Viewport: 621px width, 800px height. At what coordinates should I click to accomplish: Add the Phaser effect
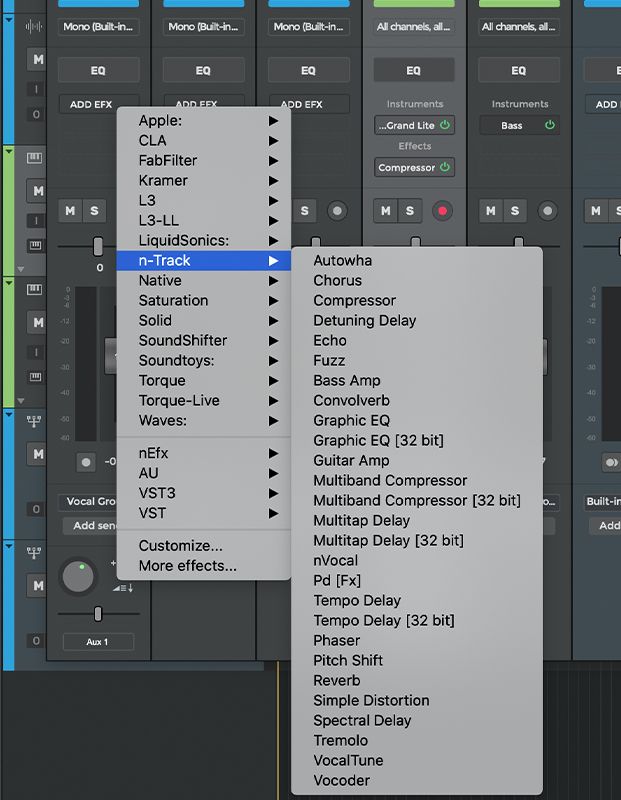tap(416, 640)
